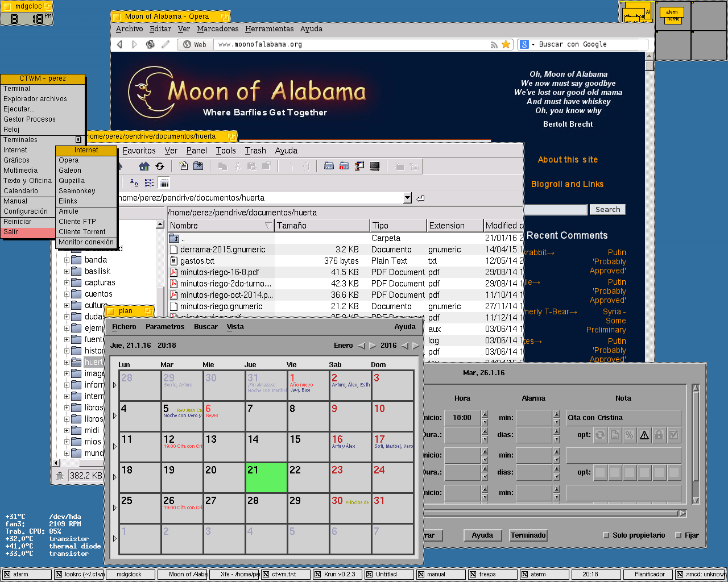Viewport: 728px width, 582px height.
Task: Click the Terminado button in the planner
Action: point(528,535)
